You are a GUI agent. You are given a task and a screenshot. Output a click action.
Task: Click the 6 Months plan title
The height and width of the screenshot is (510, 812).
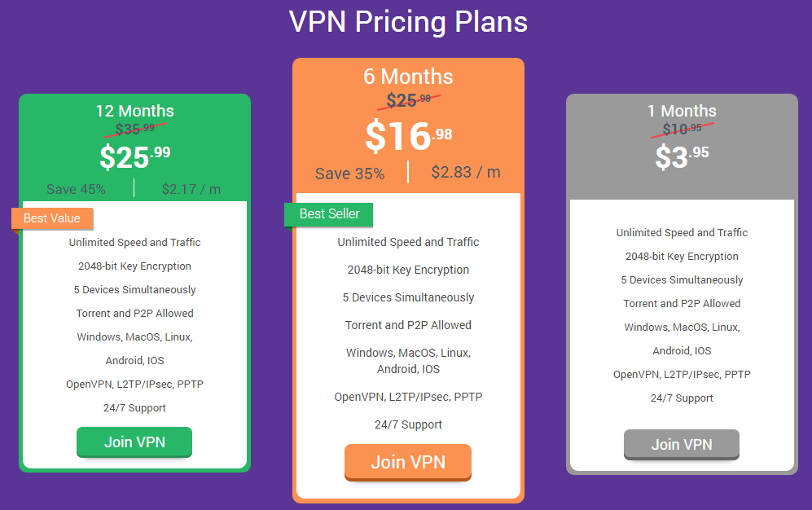pyautogui.click(x=408, y=77)
